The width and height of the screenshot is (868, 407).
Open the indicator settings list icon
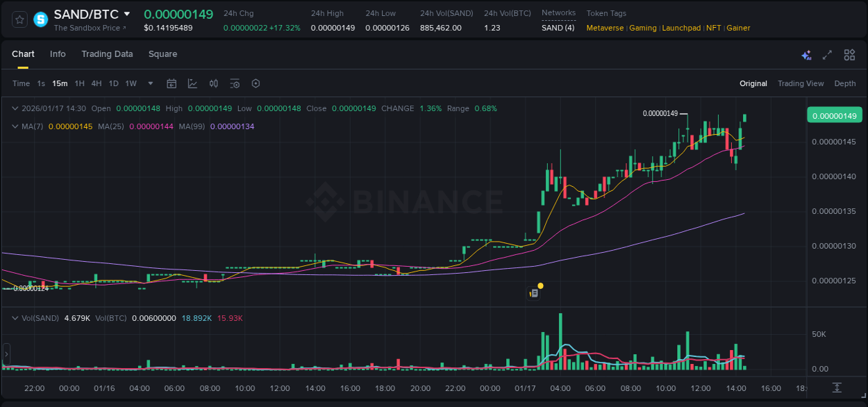pos(235,83)
